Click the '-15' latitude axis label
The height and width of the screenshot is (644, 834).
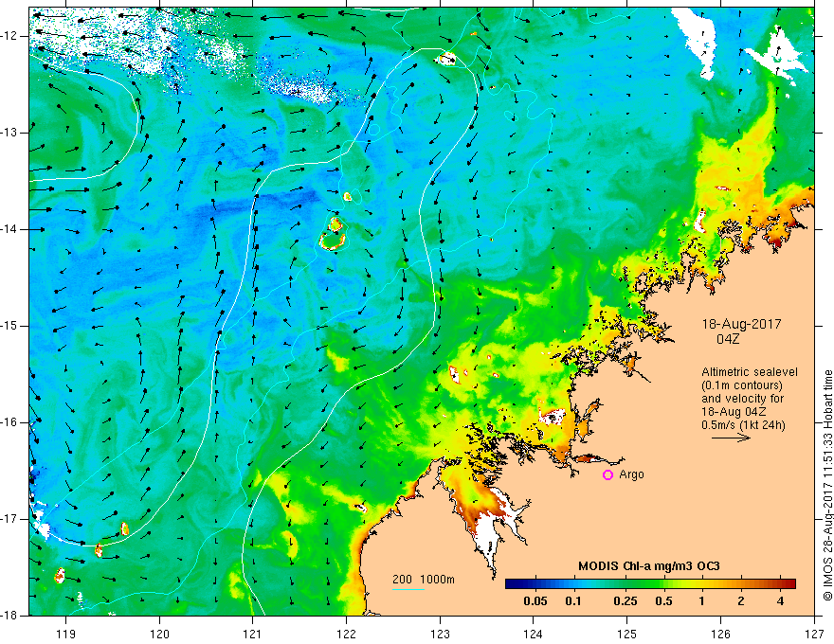click(9, 326)
